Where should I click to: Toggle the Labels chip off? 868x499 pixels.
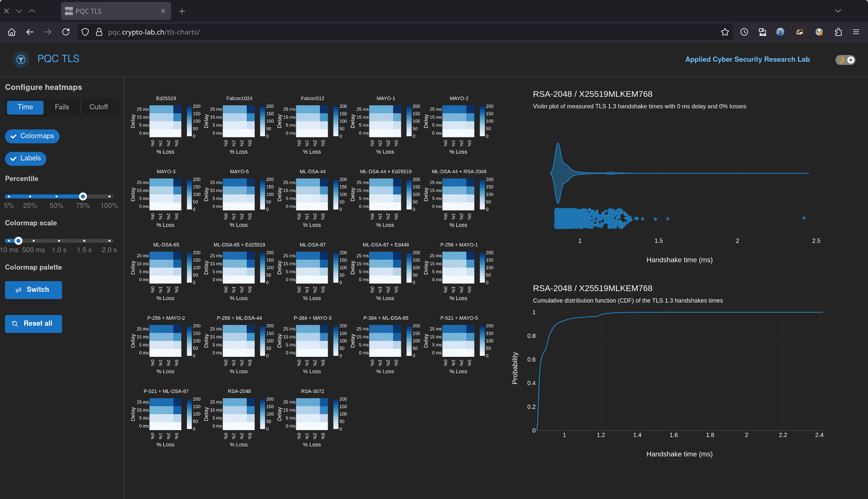(x=26, y=159)
